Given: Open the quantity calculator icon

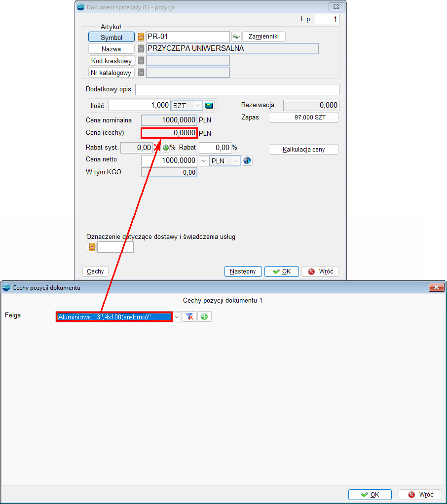Looking at the screenshot, I should (x=209, y=106).
